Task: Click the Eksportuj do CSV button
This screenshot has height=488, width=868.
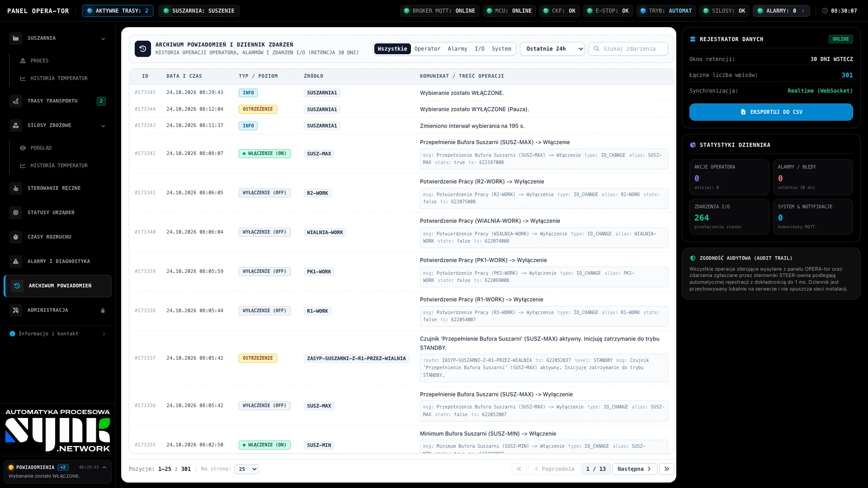Action: point(771,112)
